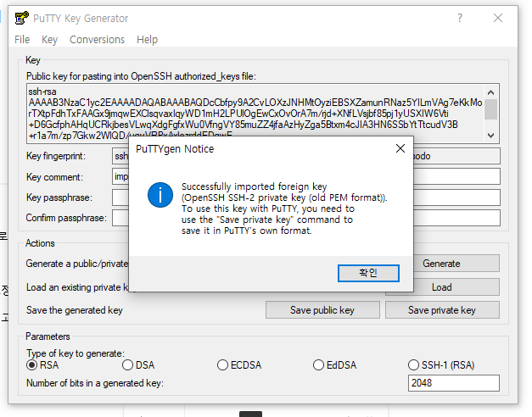Click the 'Type of key to generate:' label
532x417 pixels.
(76, 353)
